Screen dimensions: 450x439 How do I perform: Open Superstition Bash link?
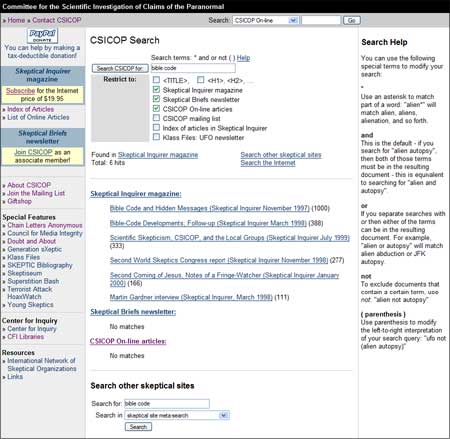point(33,281)
